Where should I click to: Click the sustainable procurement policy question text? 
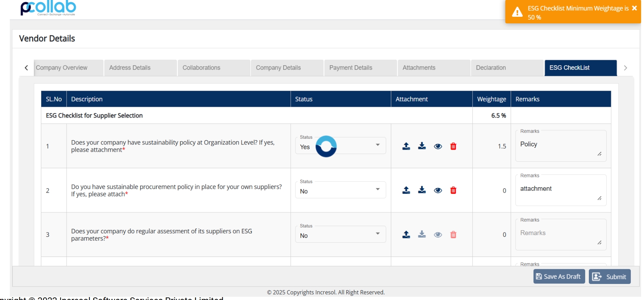click(x=176, y=191)
